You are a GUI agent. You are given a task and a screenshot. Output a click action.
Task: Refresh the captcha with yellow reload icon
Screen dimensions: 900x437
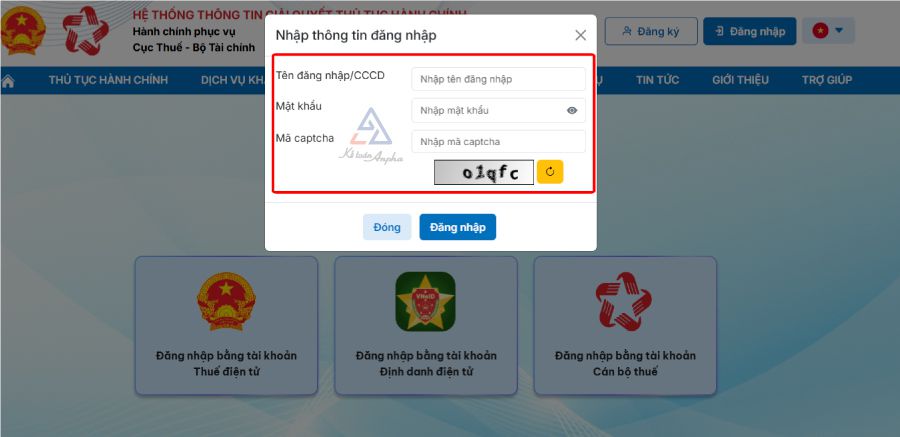pos(550,172)
